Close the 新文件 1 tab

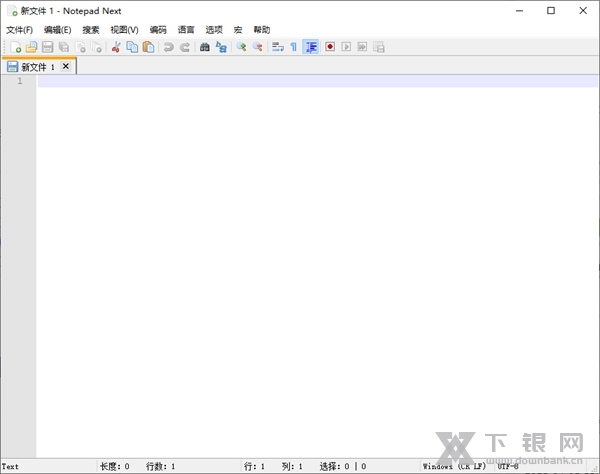pyautogui.click(x=66, y=67)
